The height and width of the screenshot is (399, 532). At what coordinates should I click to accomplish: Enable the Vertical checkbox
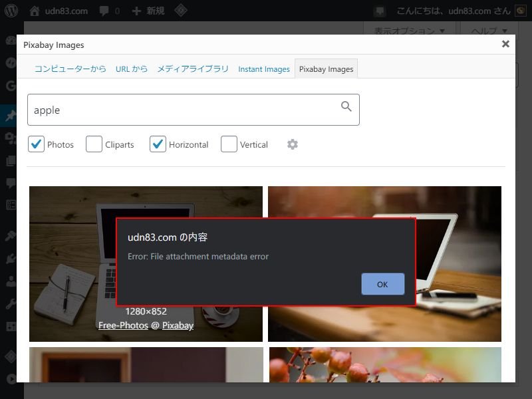point(229,144)
